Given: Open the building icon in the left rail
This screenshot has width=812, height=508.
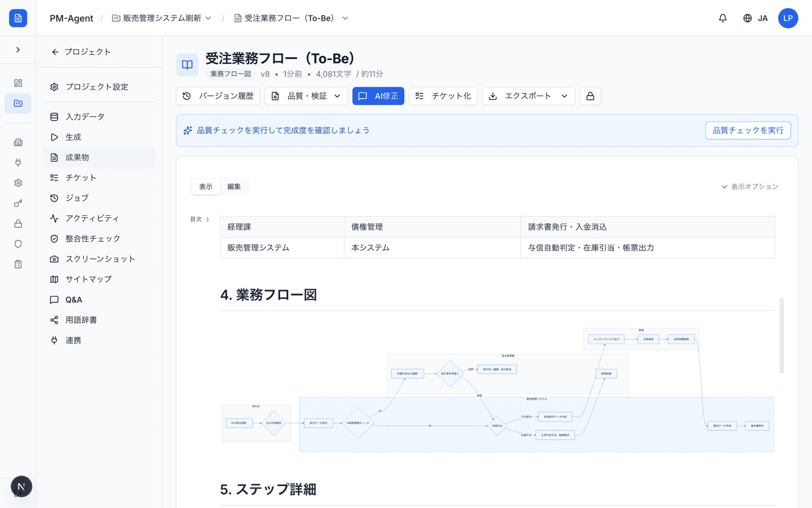Looking at the screenshot, I should point(18,142).
